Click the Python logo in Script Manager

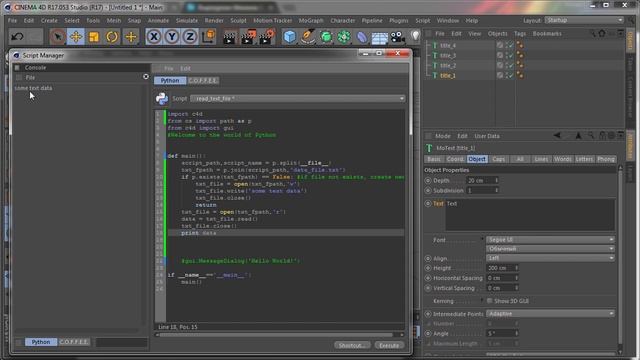[162, 98]
